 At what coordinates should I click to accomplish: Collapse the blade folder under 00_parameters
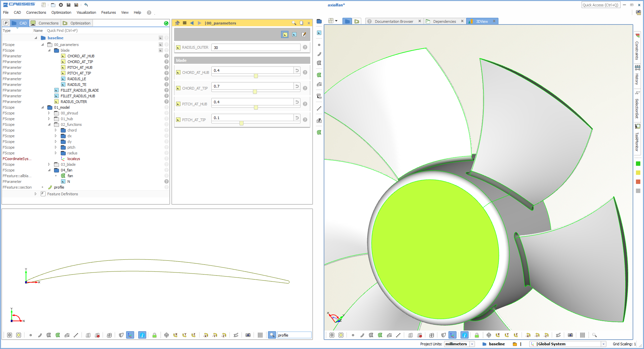click(x=49, y=50)
